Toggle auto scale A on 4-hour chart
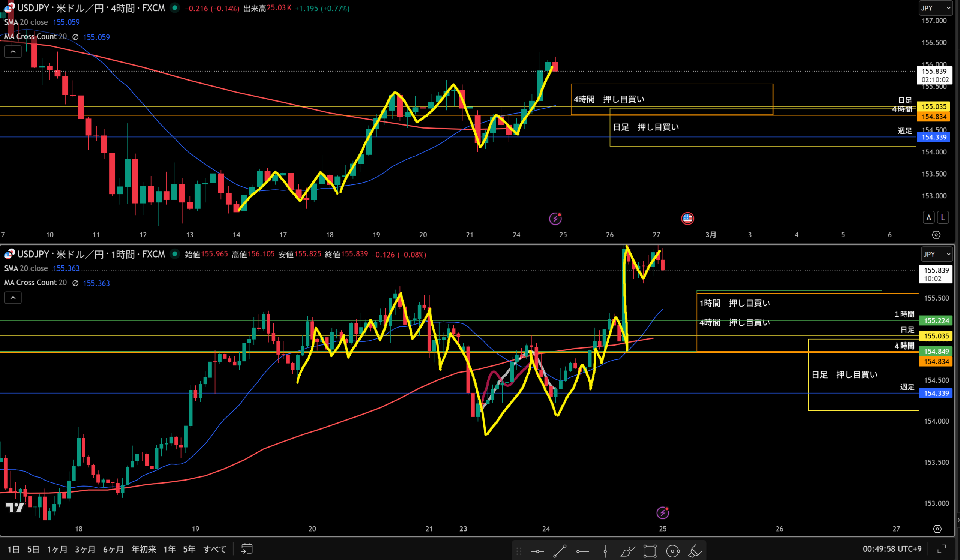This screenshot has width=960, height=560. click(x=928, y=217)
